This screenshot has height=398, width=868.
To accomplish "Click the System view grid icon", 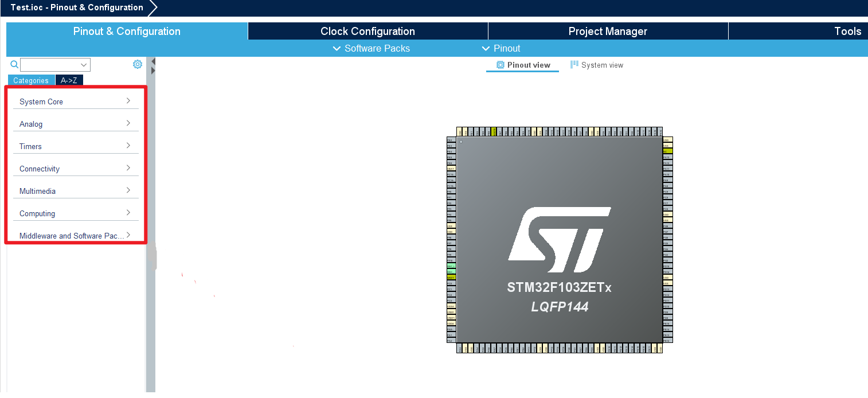I will point(574,65).
